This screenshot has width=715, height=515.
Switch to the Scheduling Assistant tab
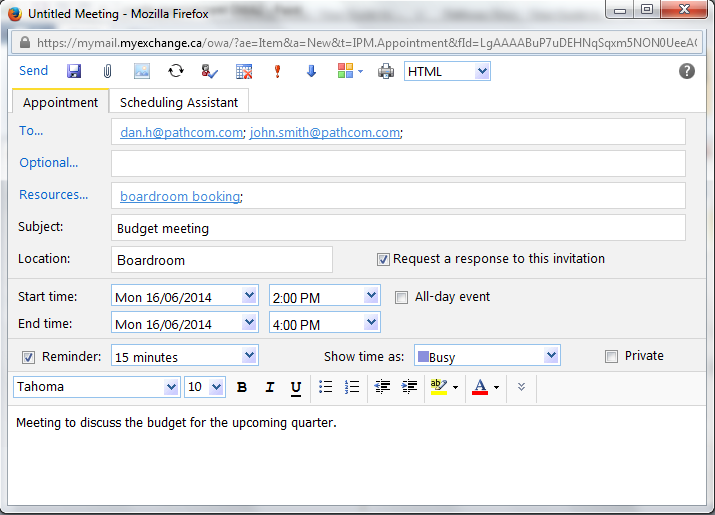coord(179,102)
